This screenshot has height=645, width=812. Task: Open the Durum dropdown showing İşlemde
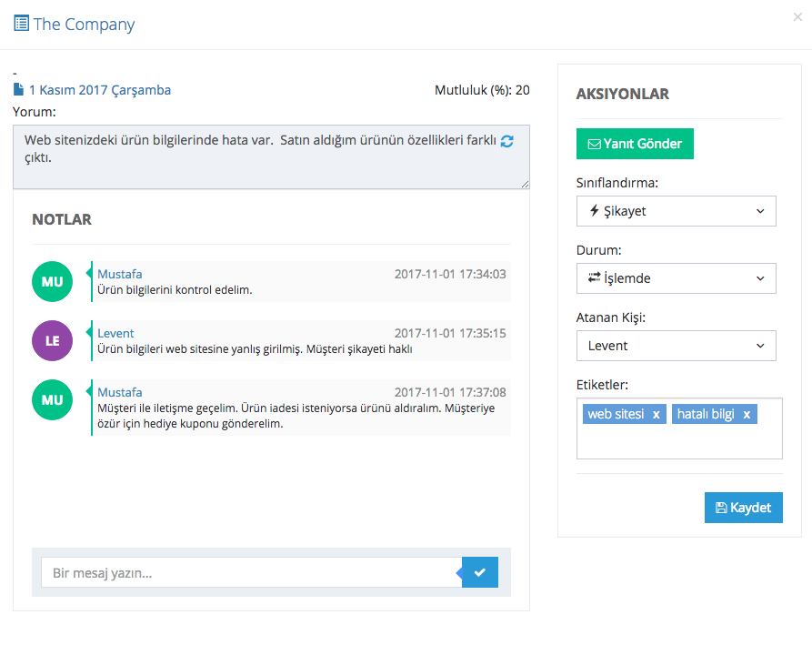click(x=676, y=278)
